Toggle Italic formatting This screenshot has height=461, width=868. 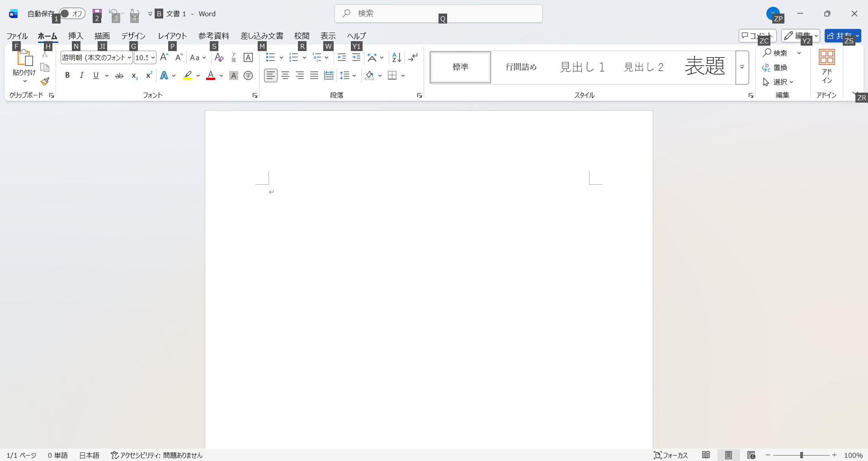[x=81, y=75]
